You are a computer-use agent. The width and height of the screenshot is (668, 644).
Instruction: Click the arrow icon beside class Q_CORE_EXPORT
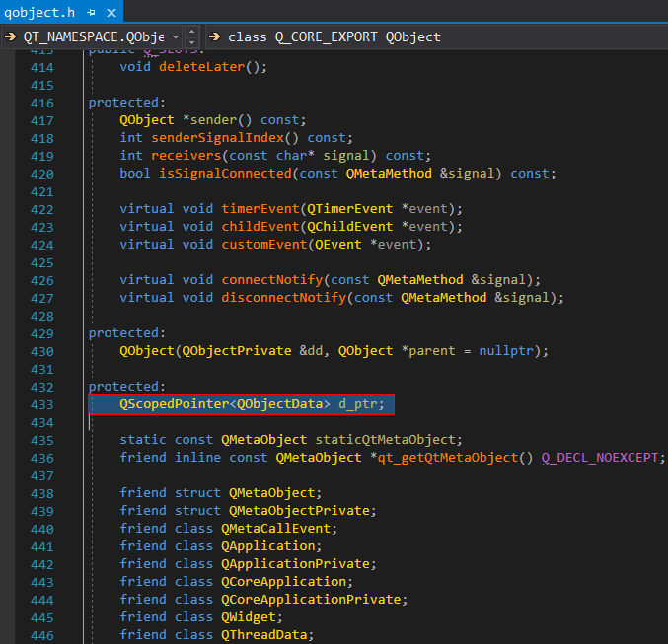pyautogui.click(x=215, y=37)
